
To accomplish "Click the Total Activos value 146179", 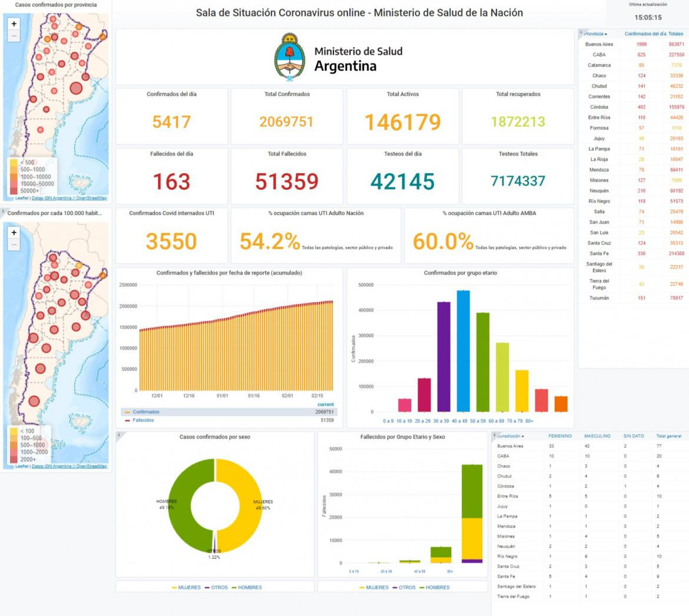I will pos(402,122).
